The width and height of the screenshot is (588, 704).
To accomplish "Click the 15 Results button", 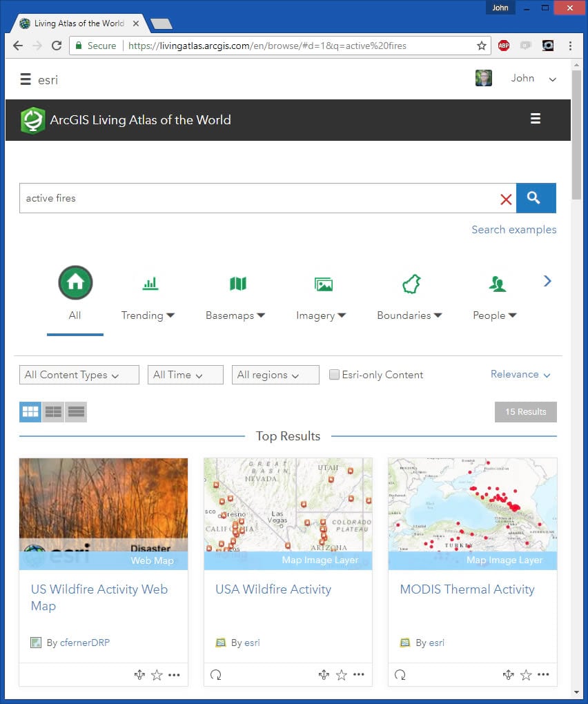I will coord(526,412).
